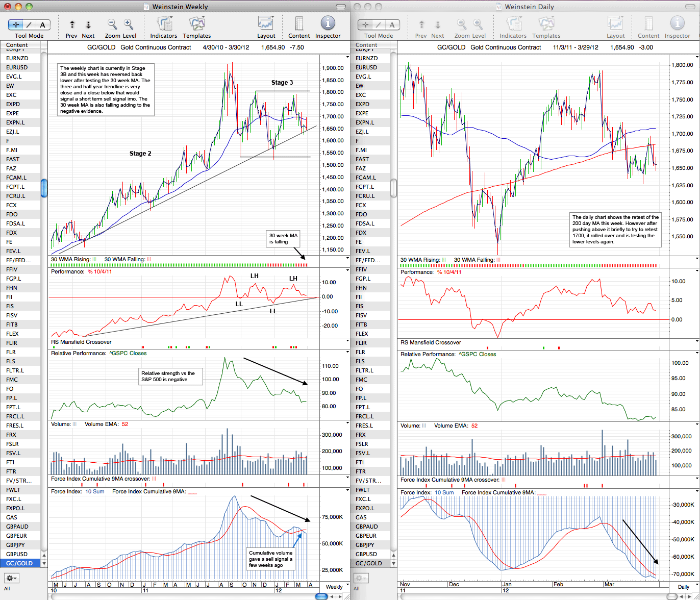Click the toolbar pill button in Weinstein Weekly title bar
Viewport: 700px width, 600px height.
pyautogui.click(x=340, y=7)
